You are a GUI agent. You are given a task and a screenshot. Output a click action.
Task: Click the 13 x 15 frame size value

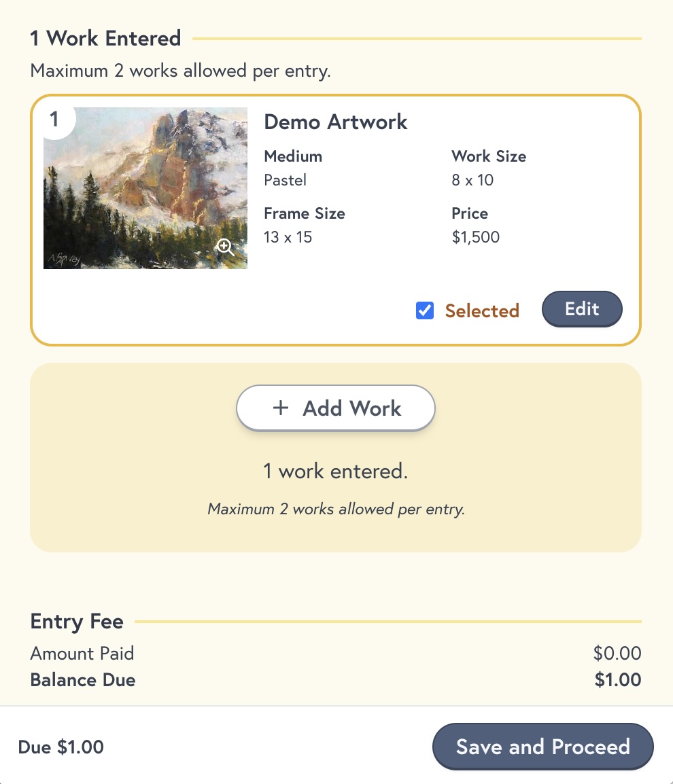(288, 236)
